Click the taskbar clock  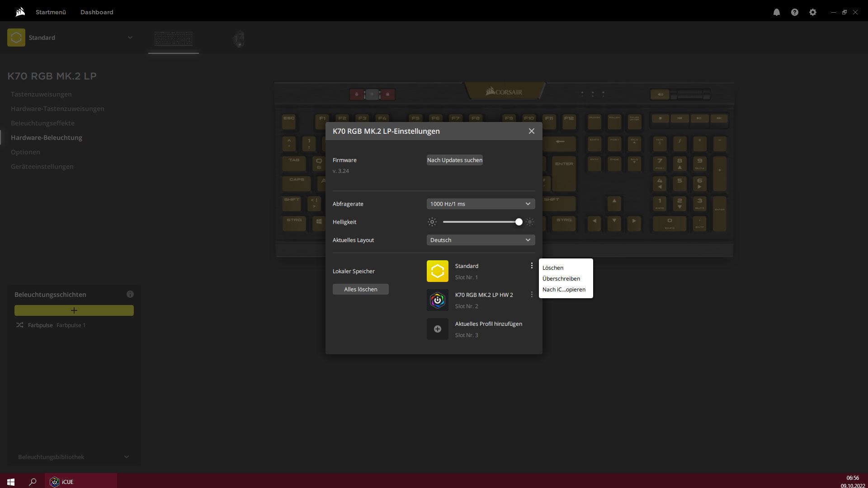(x=853, y=482)
